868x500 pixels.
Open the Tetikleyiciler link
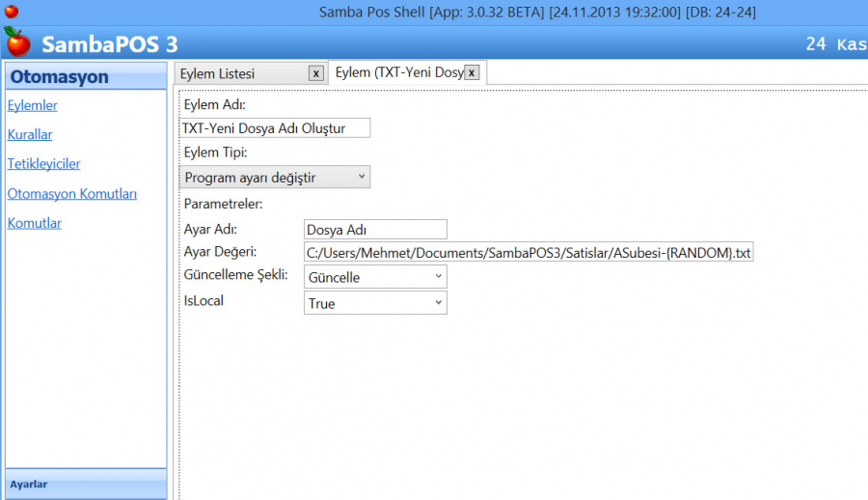point(43,164)
